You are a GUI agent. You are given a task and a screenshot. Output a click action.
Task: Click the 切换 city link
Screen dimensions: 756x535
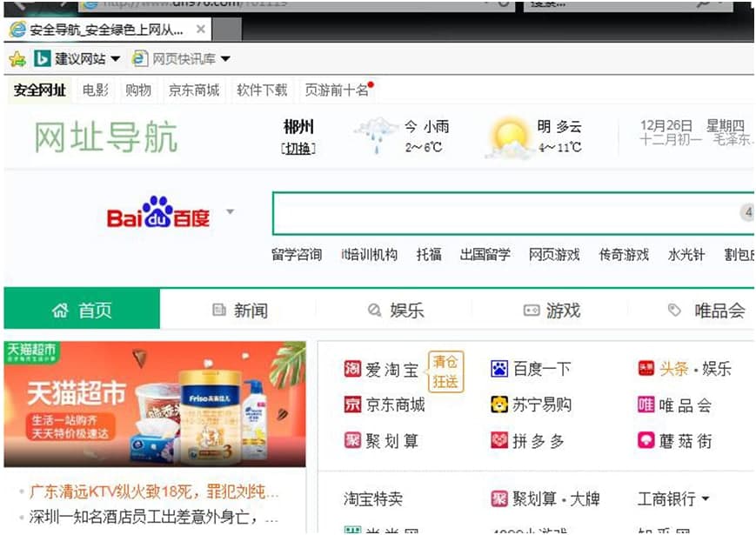click(298, 148)
